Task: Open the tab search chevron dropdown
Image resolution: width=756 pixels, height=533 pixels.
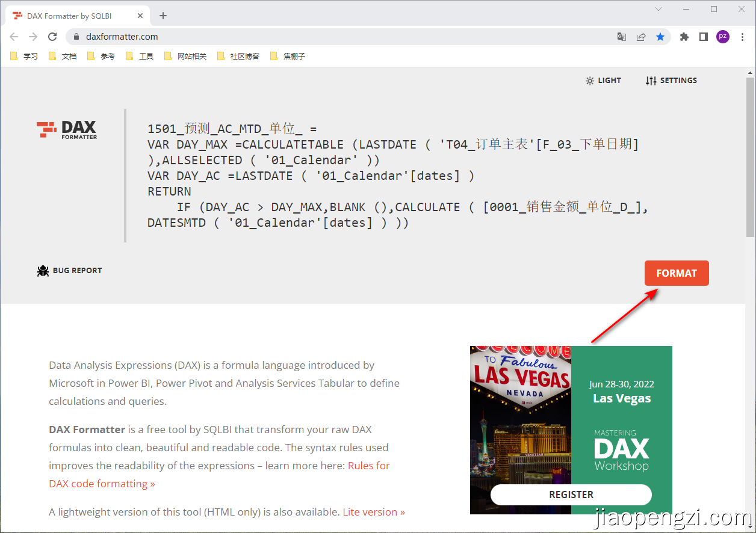Action: 658,9
